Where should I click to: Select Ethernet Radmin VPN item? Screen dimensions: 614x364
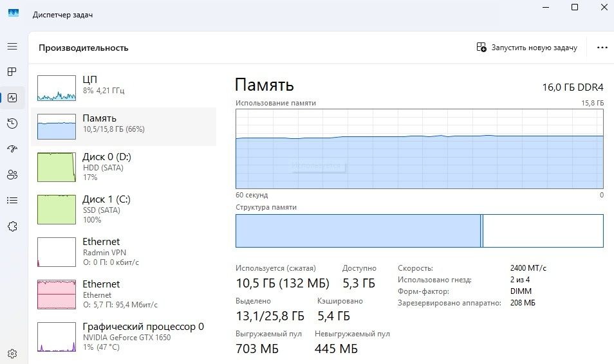click(124, 251)
